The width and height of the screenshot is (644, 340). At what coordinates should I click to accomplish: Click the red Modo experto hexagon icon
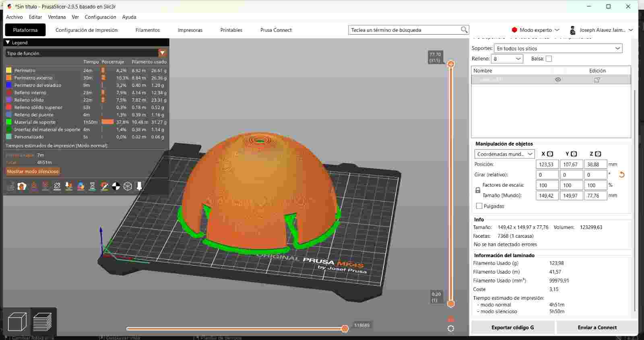514,30
